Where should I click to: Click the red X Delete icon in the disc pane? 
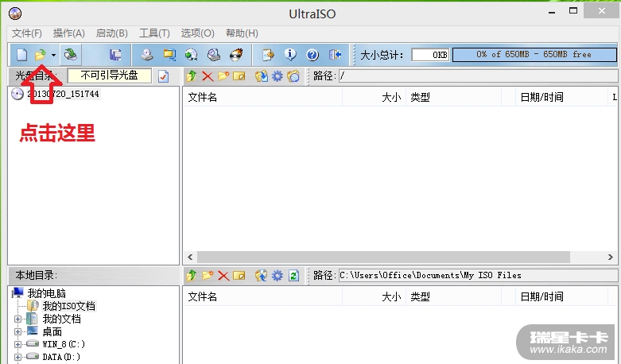(208, 76)
